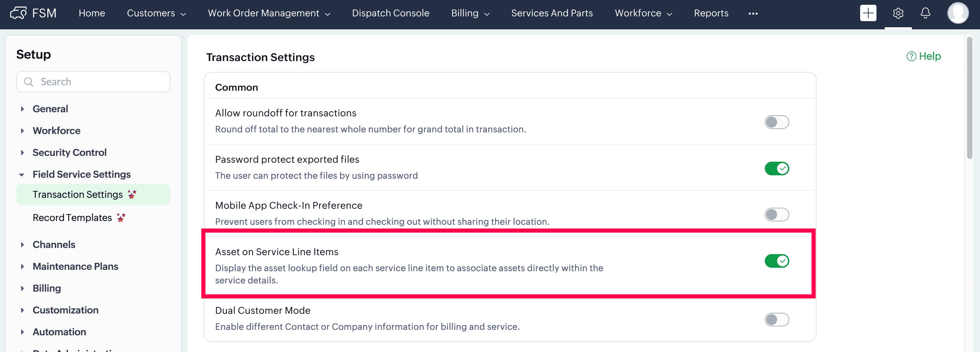980x352 pixels.
Task: Collapse the Field Service Settings section
Action: point(22,175)
